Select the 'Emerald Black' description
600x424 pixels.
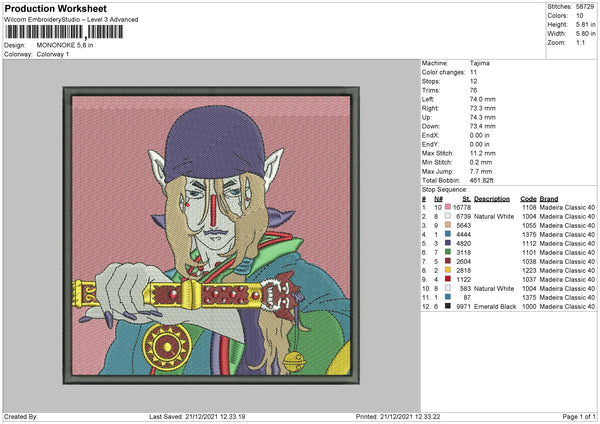click(495, 306)
